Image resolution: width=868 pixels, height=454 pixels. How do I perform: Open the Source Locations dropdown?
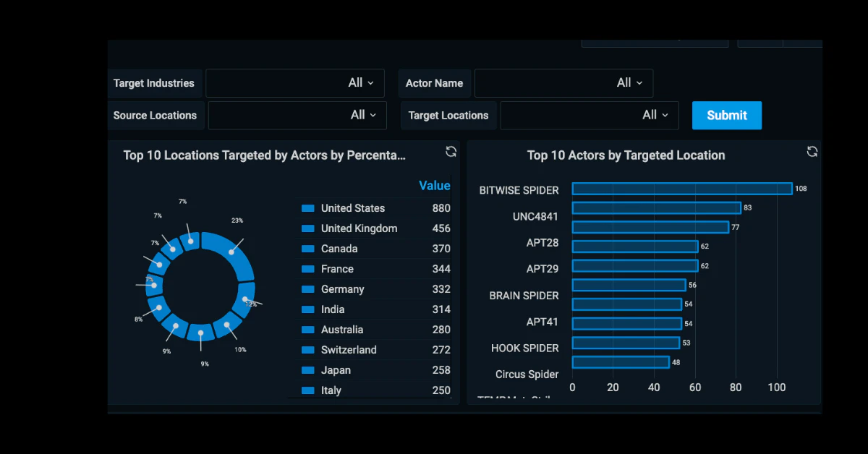tap(297, 115)
